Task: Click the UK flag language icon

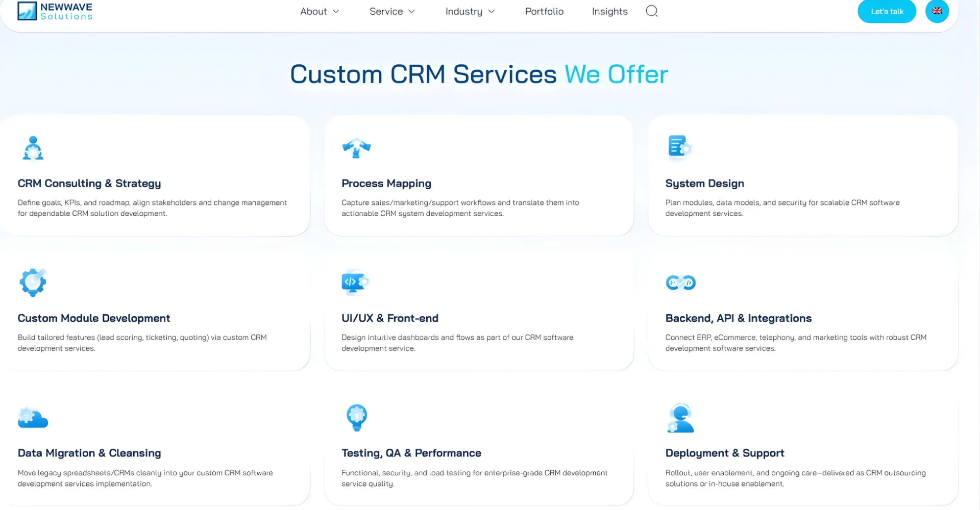Action: [937, 11]
